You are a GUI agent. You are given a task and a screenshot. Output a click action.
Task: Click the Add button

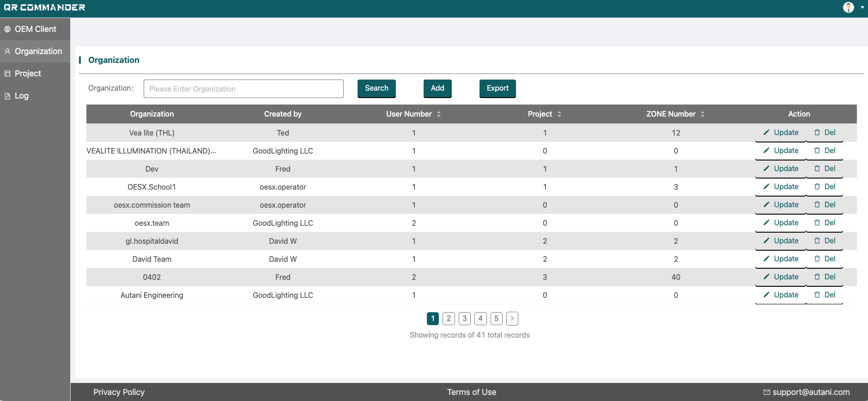pos(437,88)
